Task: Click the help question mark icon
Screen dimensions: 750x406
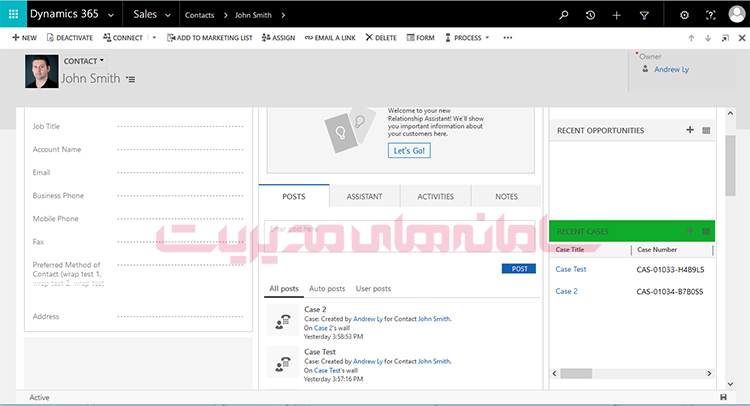Action: coord(711,15)
